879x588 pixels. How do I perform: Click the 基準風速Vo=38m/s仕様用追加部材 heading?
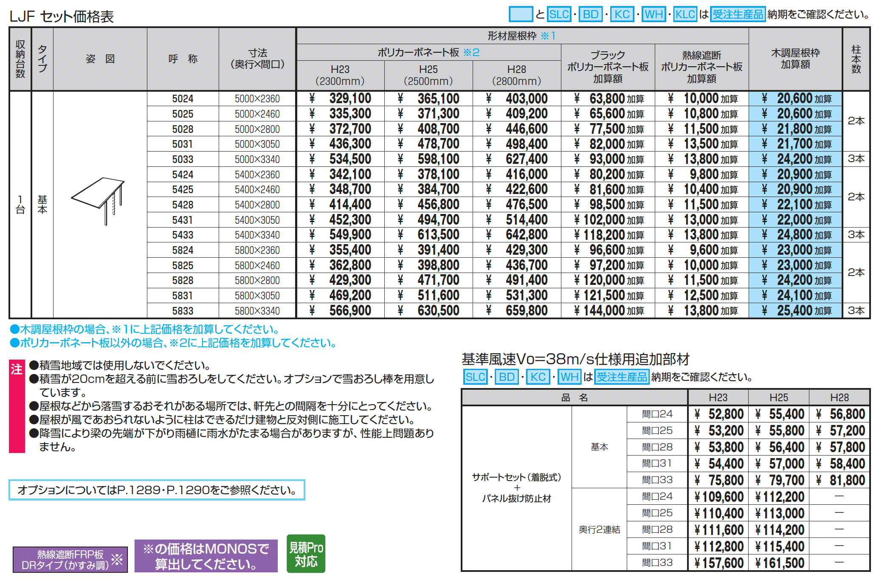576,359
